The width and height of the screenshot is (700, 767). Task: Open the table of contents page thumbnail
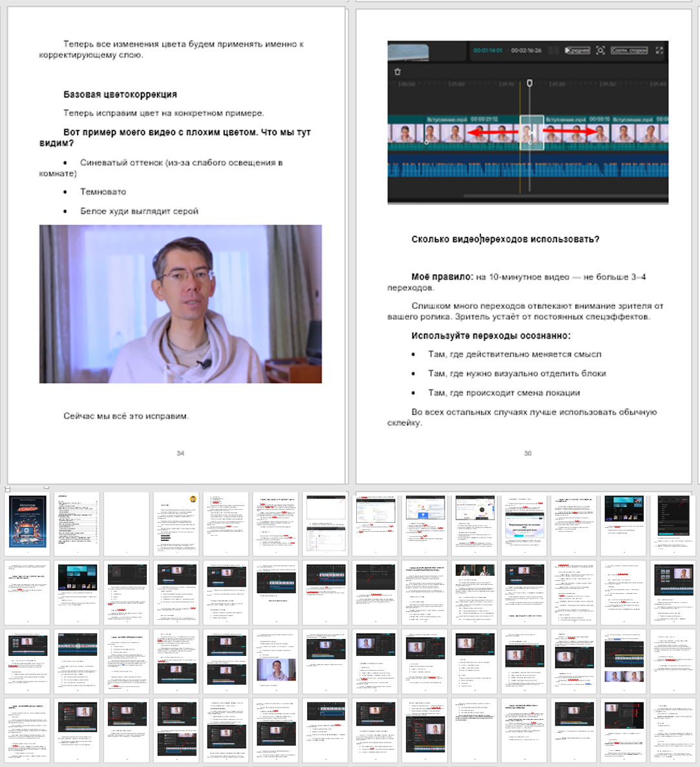pyautogui.click(x=78, y=522)
